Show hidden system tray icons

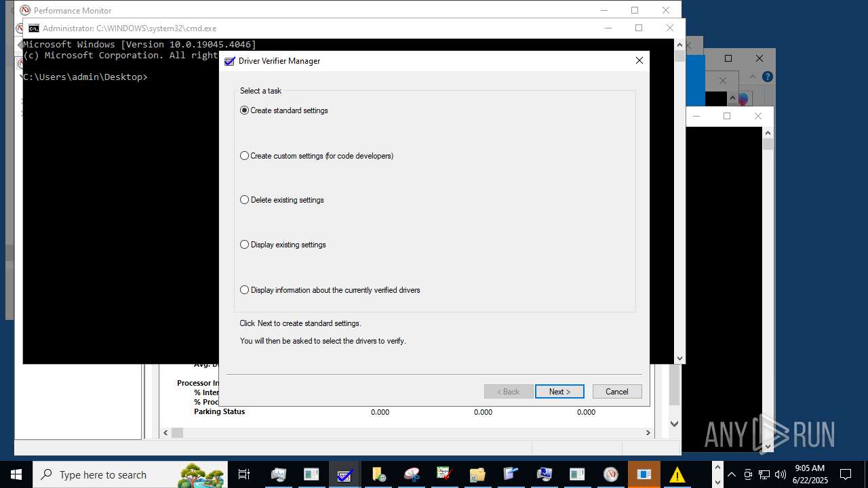(x=732, y=474)
